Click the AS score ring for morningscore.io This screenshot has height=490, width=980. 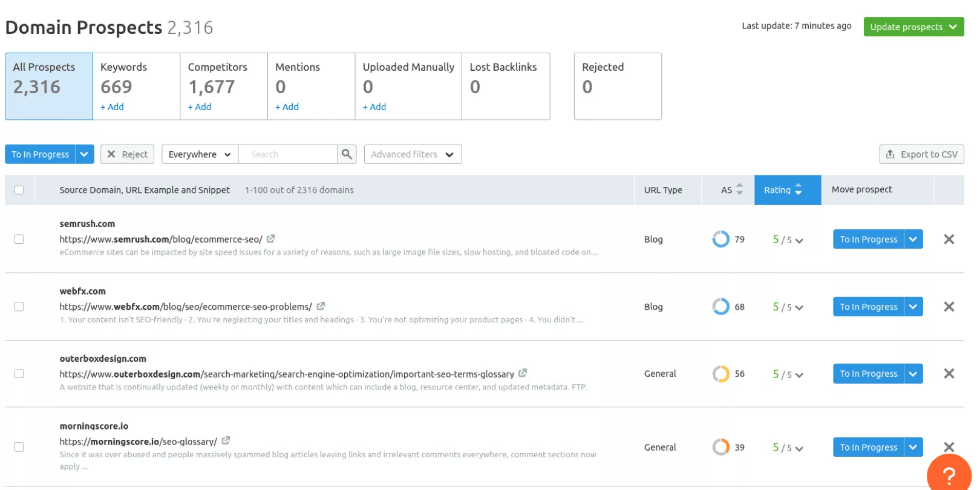(720, 447)
